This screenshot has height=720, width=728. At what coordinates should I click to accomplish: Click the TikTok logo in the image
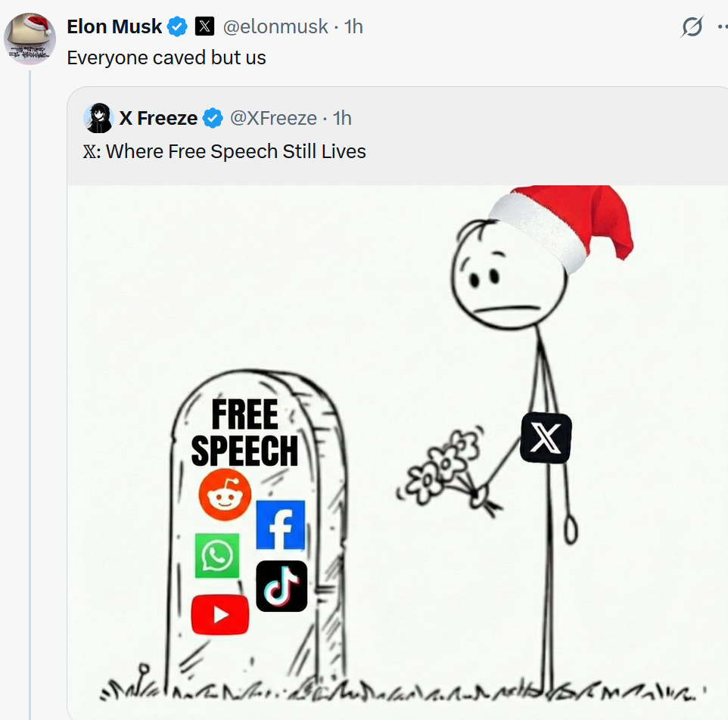[282, 586]
